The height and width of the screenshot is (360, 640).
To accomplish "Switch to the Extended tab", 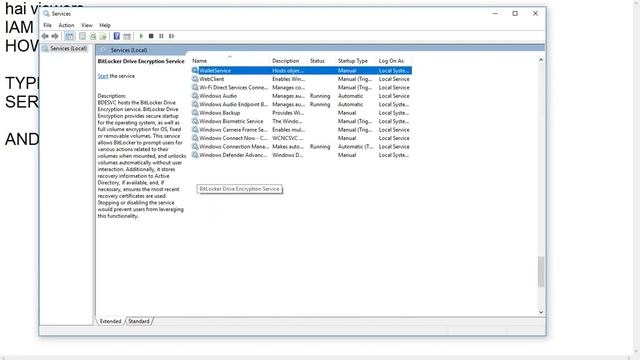I will [110, 321].
